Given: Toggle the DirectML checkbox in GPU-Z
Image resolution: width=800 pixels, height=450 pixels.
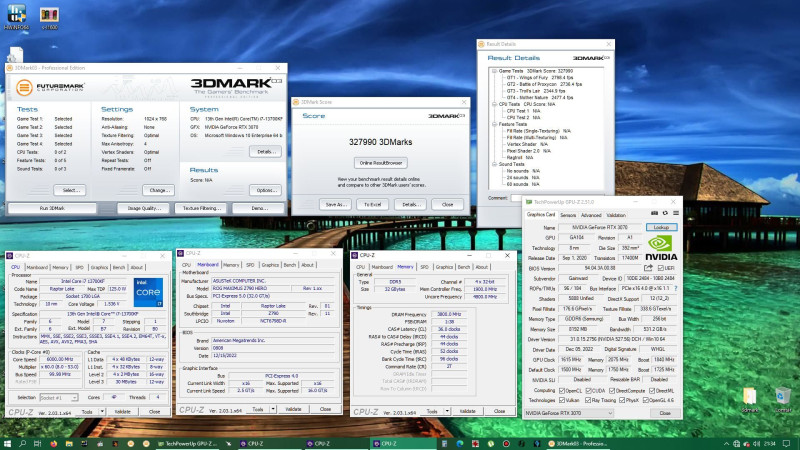Looking at the screenshot, I should 652,390.
